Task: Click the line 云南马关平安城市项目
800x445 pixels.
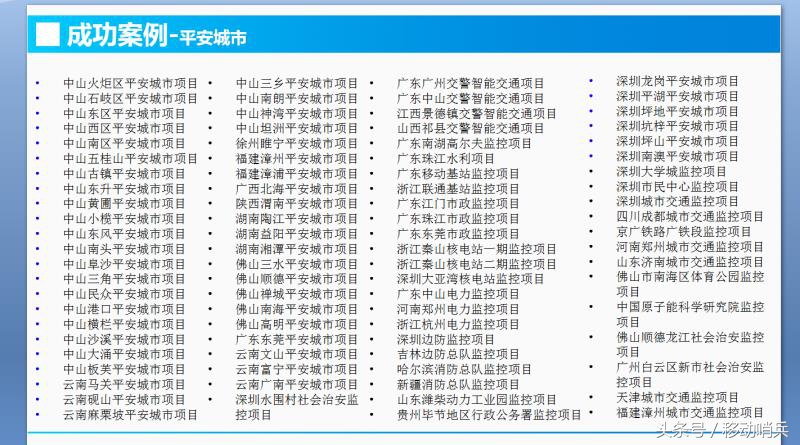Action: coord(124,384)
